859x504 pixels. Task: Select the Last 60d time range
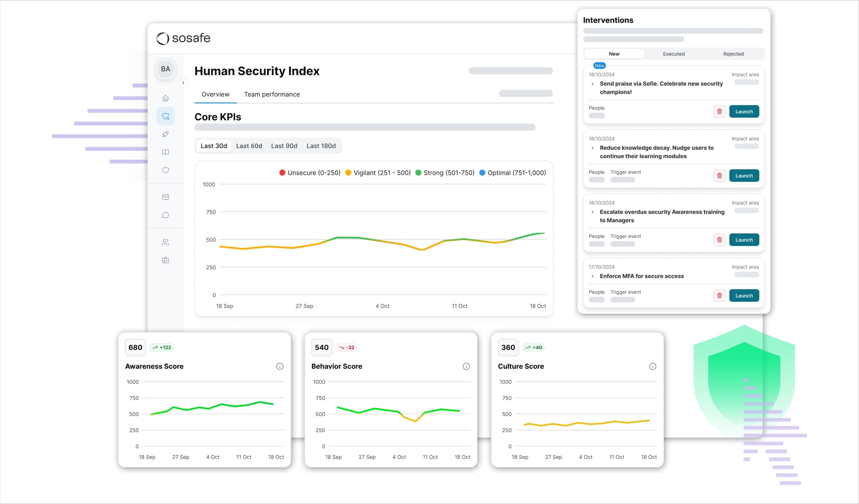[x=249, y=146]
